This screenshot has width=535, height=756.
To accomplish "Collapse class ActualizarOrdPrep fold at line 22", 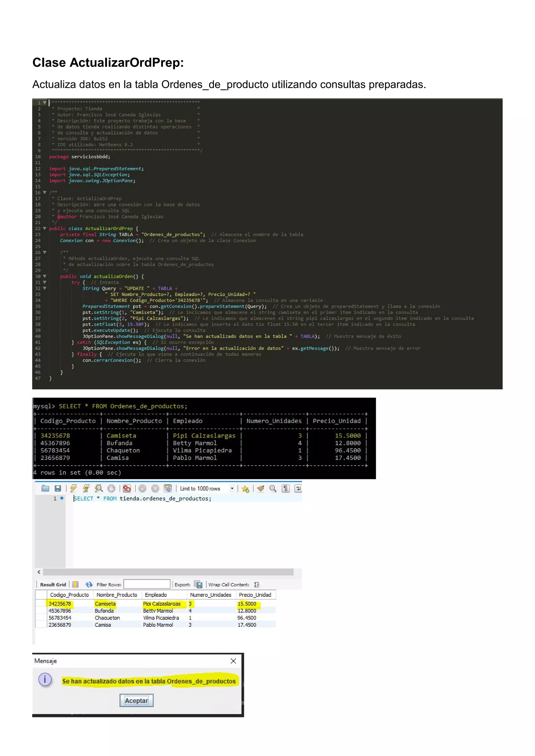I will coord(44,228).
